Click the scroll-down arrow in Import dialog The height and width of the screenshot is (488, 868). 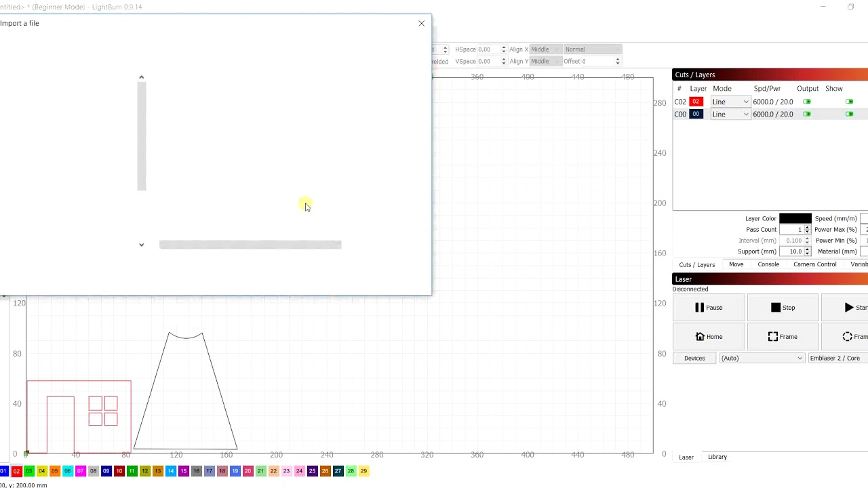click(x=142, y=245)
